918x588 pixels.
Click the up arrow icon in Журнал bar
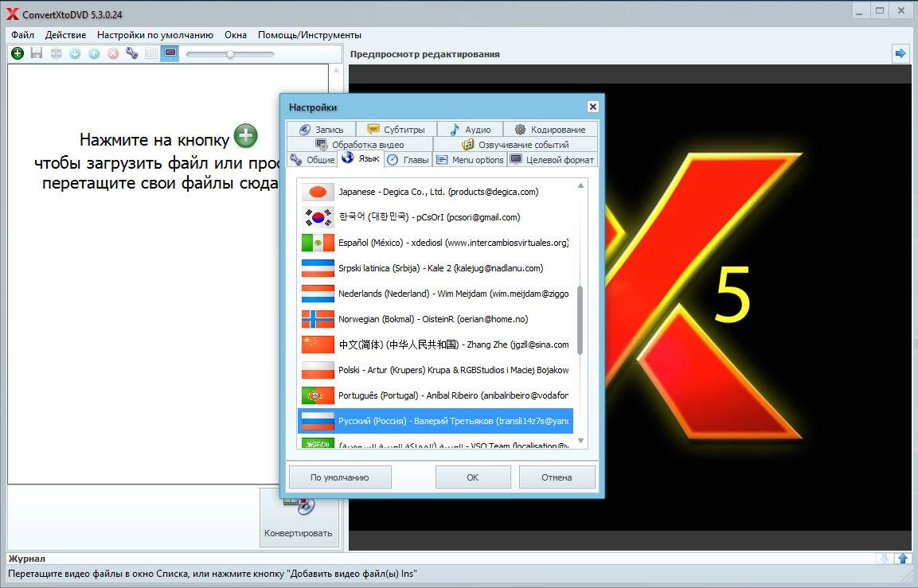tap(903, 559)
